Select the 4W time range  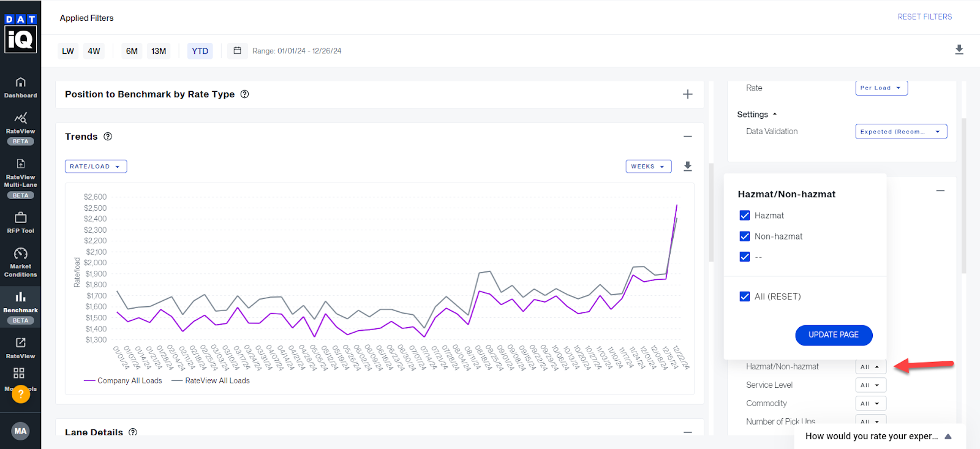94,51
